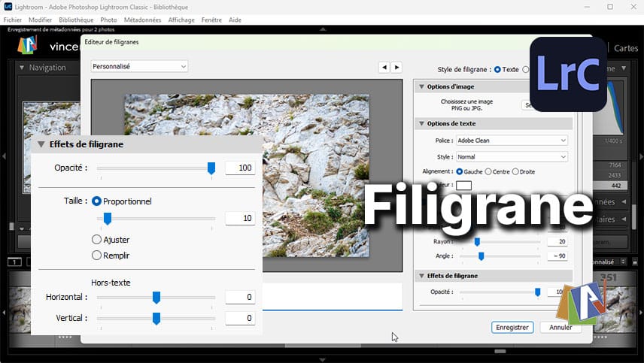Open the Modifier menu
The image size is (644, 363).
(x=41, y=20)
